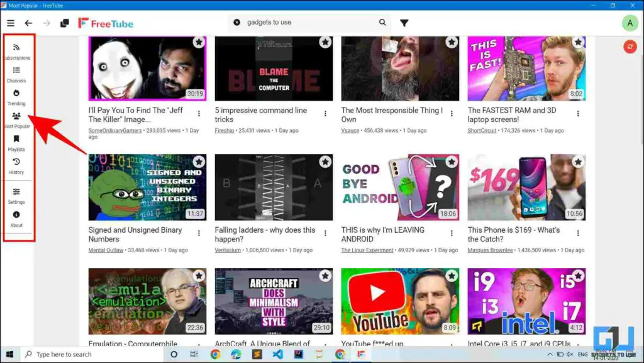Open History in the sidebar
The height and width of the screenshot is (363, 644).
[16, 166]
